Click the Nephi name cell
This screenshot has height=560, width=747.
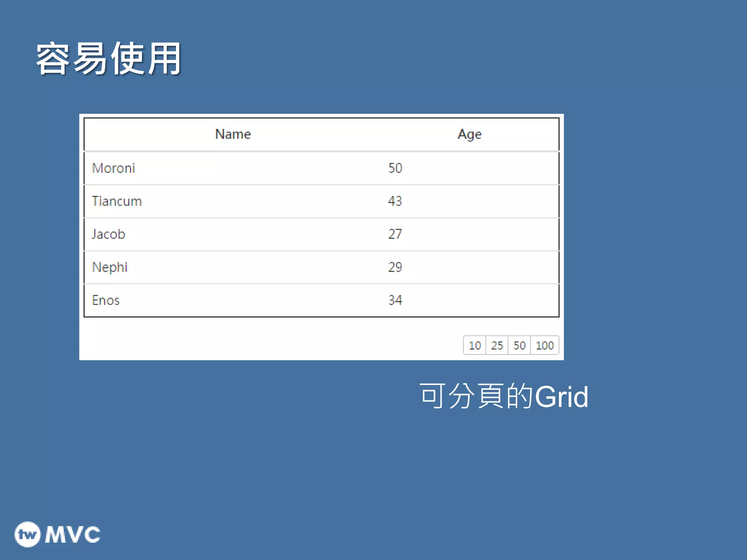233,267
